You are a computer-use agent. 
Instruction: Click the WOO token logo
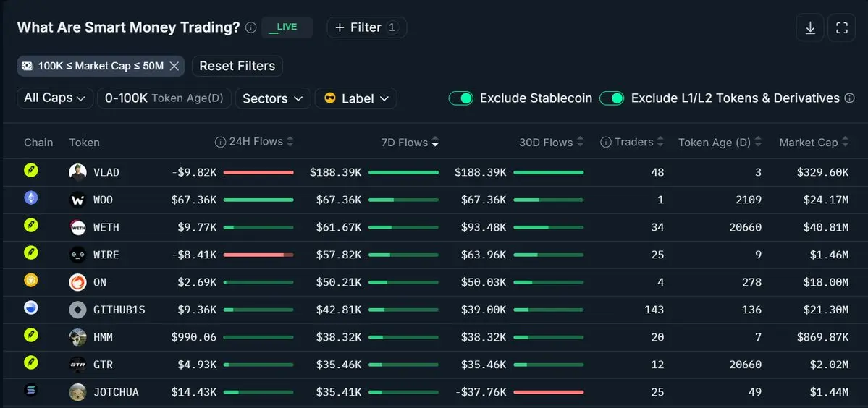77,200
